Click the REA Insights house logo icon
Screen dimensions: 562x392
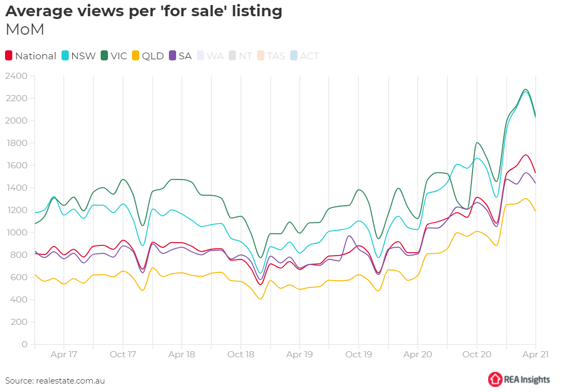(x=495, y=379)
